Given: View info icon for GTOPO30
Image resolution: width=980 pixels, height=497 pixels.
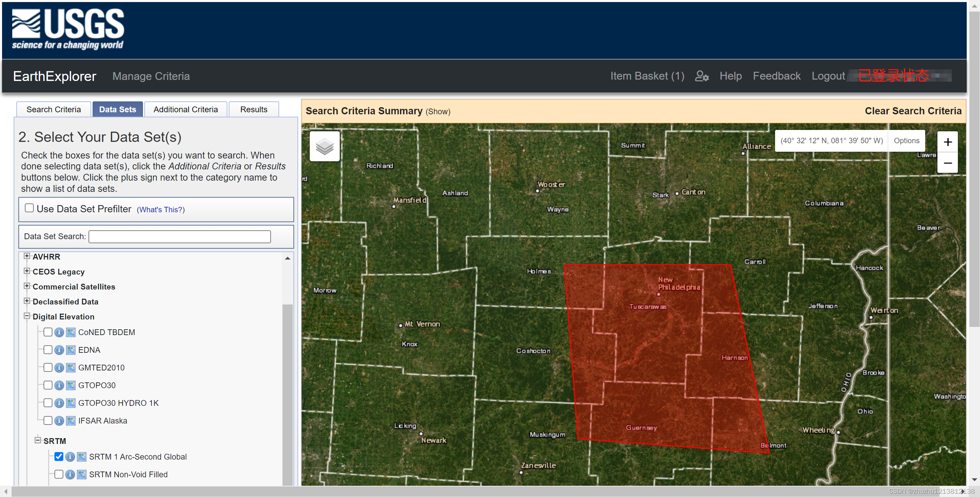Looking at the screenshot, I should tap(59, 385).
